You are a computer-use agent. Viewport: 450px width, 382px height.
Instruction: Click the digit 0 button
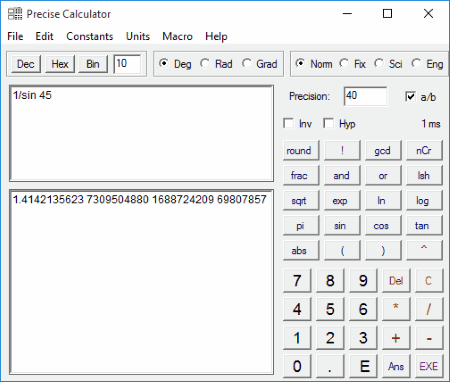click(x=297, y=366)
